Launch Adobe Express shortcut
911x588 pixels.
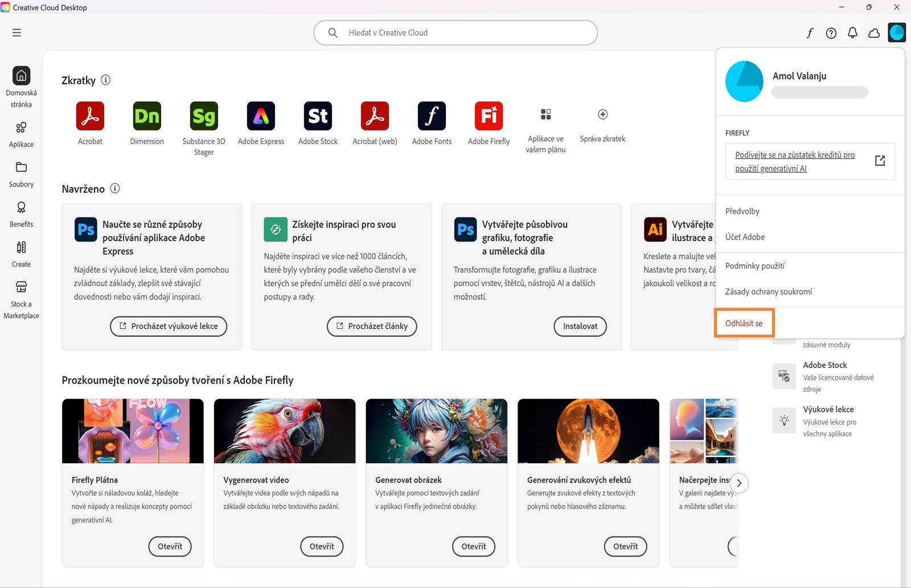pos(261,116)
